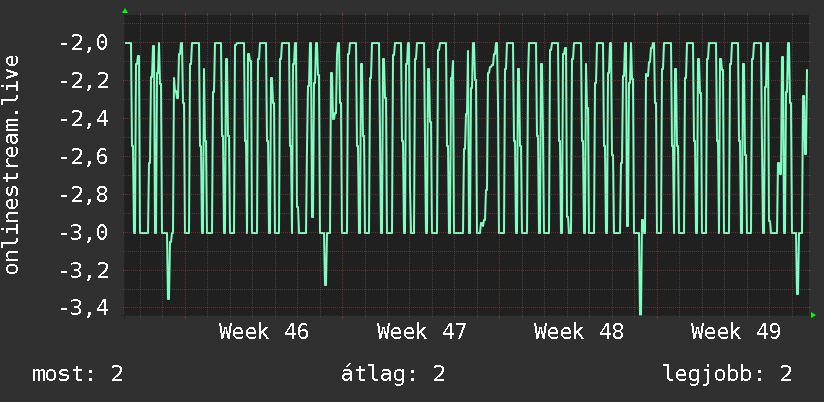Click the green arrow atop the y-axis

click(125, 11)
